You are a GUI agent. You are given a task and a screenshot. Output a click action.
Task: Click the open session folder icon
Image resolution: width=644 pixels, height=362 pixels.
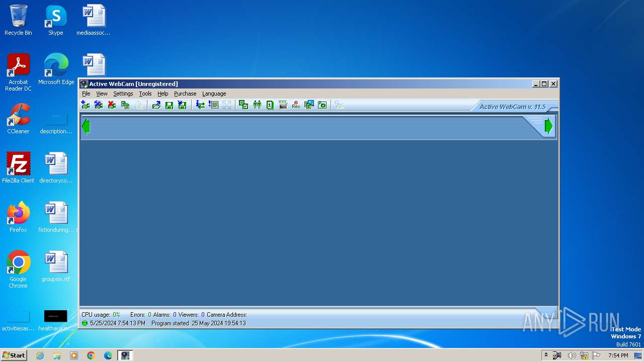(x=156, y=105)
